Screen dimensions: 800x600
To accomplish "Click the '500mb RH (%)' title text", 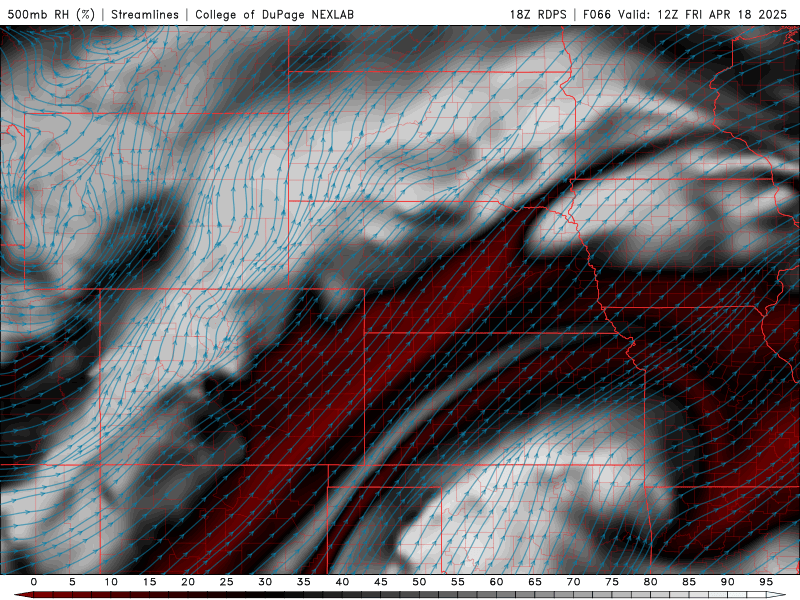I will pos(51,14).
